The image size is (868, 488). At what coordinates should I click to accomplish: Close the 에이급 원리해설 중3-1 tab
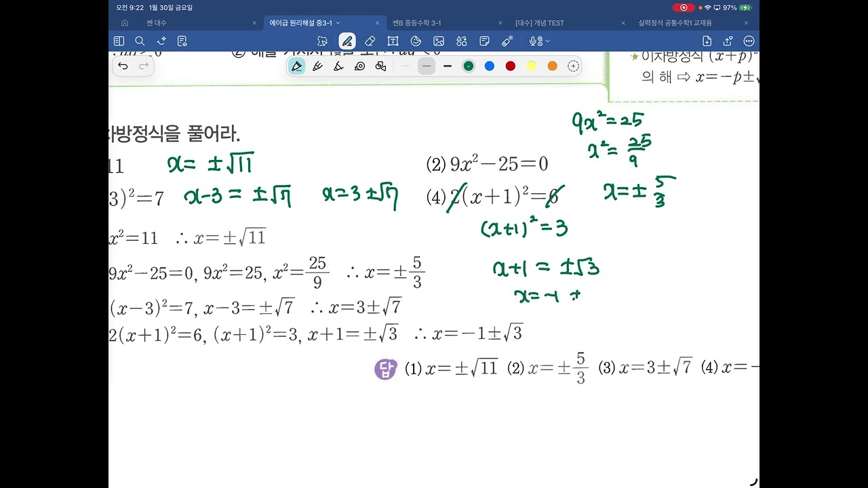[x=377, y=23]
